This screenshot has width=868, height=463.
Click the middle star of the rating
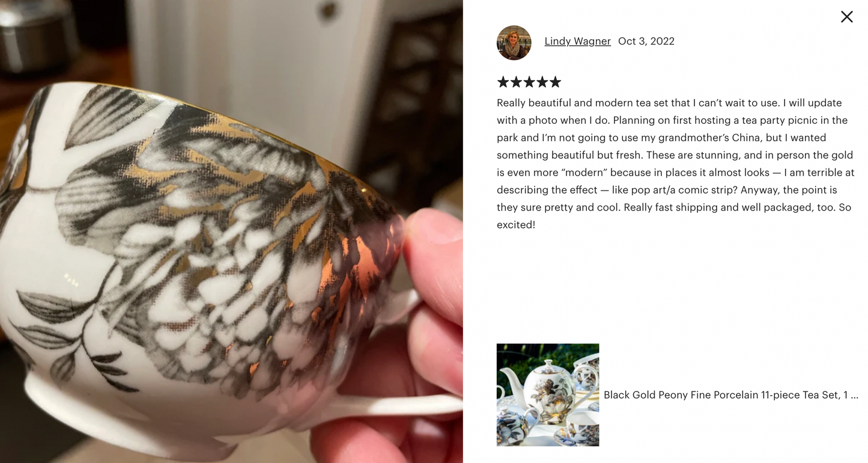pyautogui.click(x=529, y=82)
